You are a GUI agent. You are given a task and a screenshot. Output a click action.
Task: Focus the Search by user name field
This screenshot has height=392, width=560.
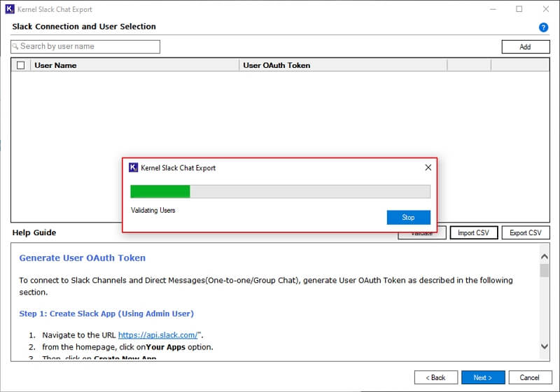pyautogui.click(x=85, y=46)
